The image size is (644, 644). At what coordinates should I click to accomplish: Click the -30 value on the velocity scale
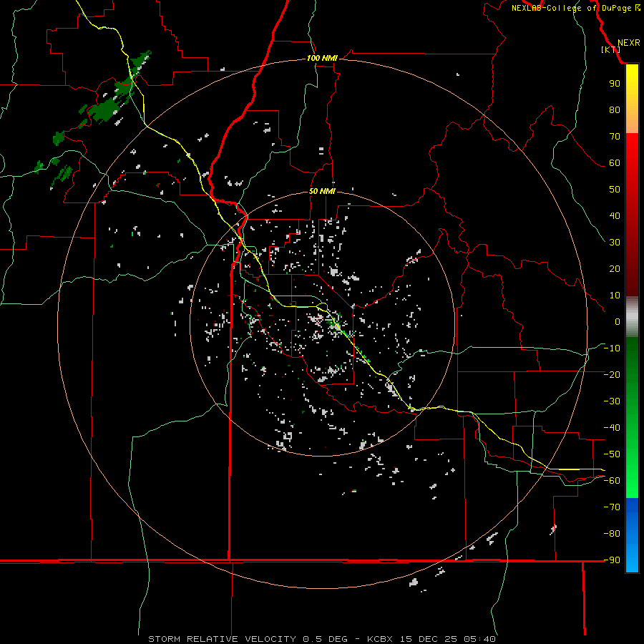pyautogui.click(x=612, y=401)
